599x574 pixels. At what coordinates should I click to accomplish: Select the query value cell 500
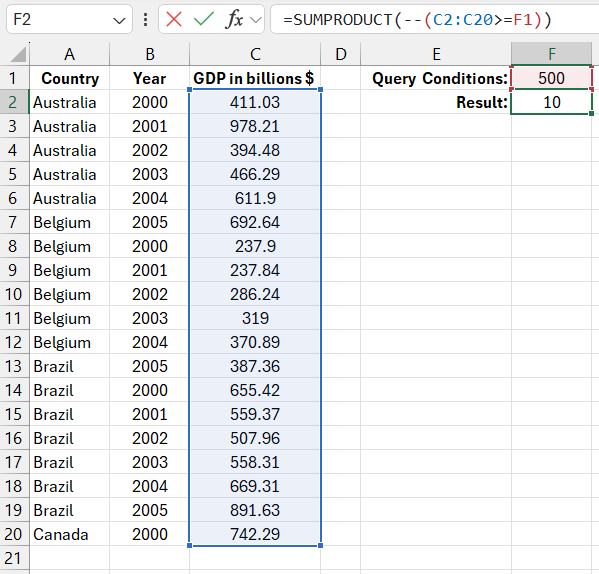[551, 78]
